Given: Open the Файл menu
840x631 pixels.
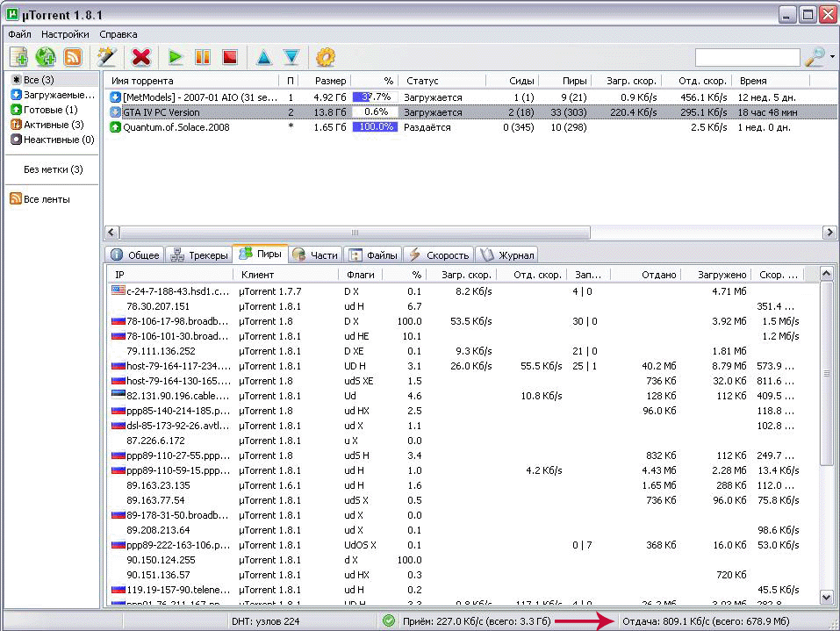Looking at the screenshot, I should tap(20, 34).
